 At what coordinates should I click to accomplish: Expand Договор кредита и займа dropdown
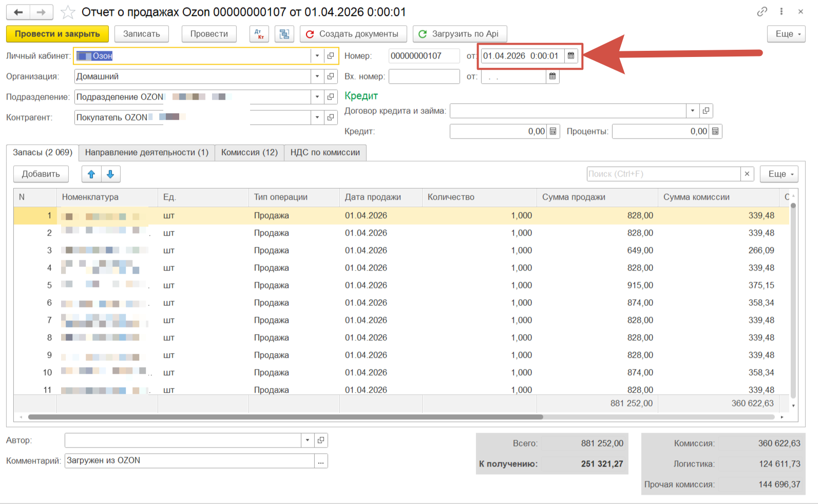pos(693,111)
